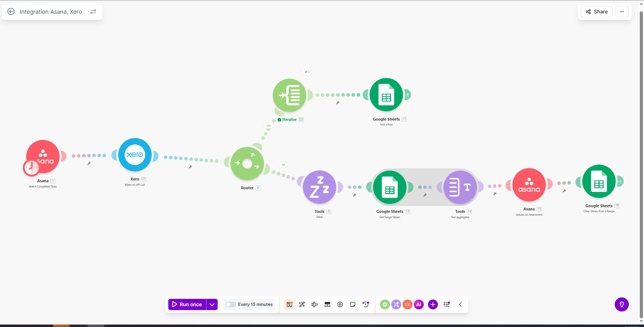This screenshot has width=644, height=327.
Task: Toggle the Every 15 minutes scheduling switch
Action: pyautogui.click(x=230, y=304)
